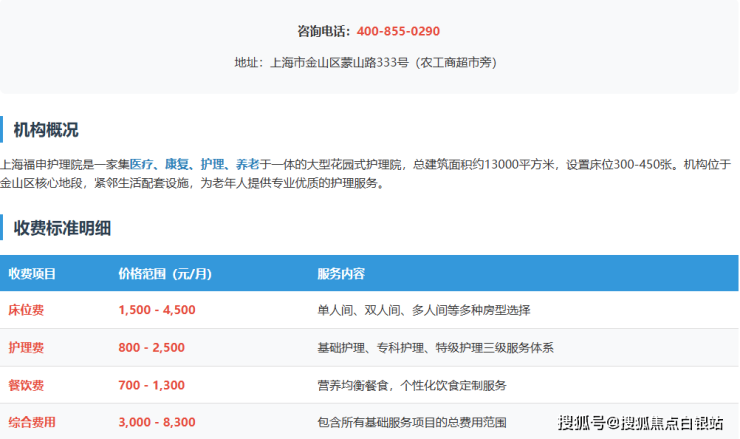Select the 餐饮费 row label

click(26, 385)
